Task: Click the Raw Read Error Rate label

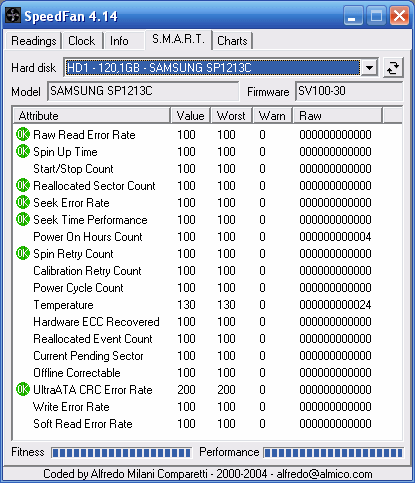Action: tap(84, 135)
